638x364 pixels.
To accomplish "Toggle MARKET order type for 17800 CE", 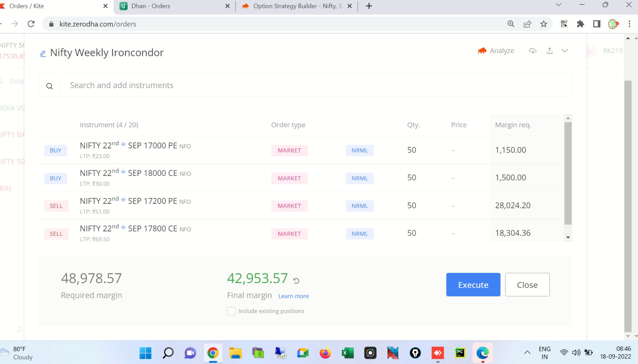I will click(x=289, y=234).
